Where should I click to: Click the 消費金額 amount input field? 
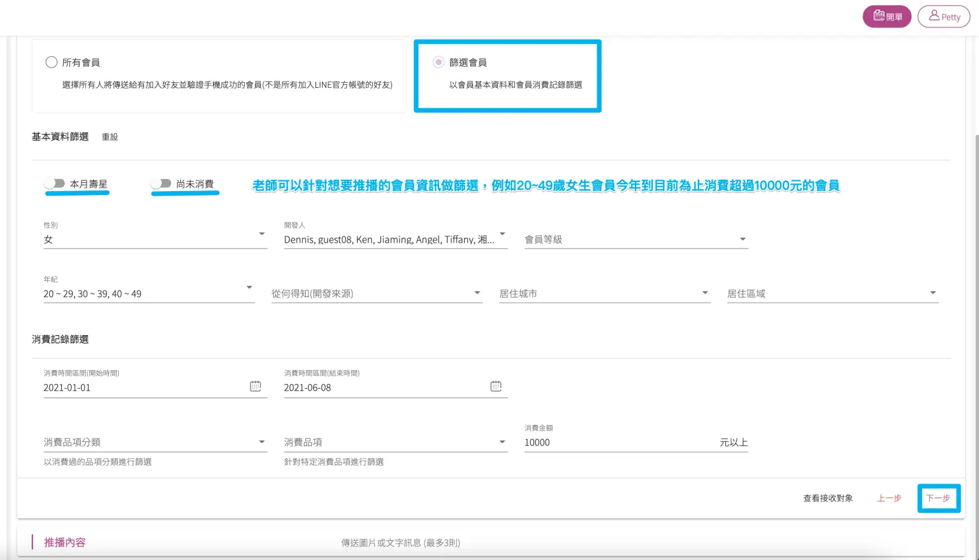[618, 442]
